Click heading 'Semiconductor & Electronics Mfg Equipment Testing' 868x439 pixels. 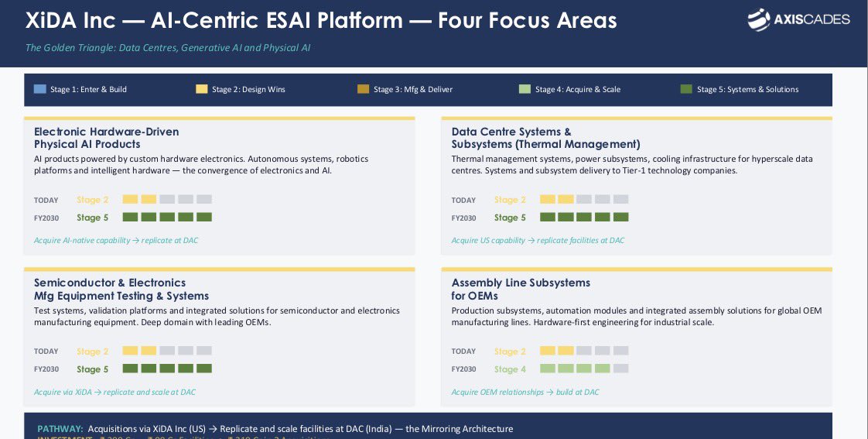[121, 290]
